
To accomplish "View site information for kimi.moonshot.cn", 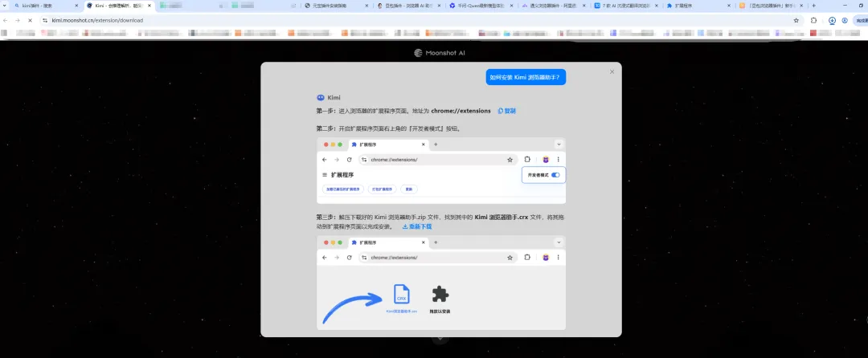I will click(45, 20).
